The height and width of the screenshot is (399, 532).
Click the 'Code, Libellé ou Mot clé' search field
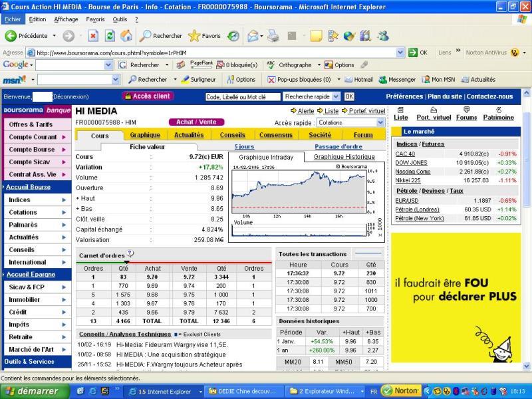243,96
